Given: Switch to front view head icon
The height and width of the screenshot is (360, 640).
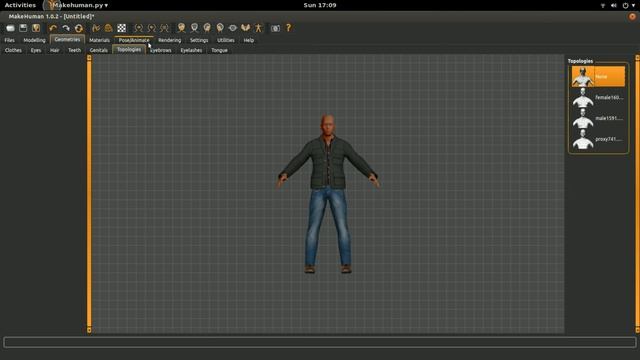Looking at the screenshot, I should [x=181, y=28].
